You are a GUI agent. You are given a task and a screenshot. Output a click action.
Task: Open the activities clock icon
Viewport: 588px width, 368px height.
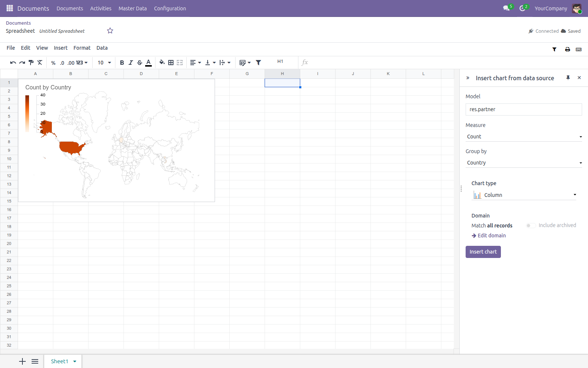(x=522, y=8)
